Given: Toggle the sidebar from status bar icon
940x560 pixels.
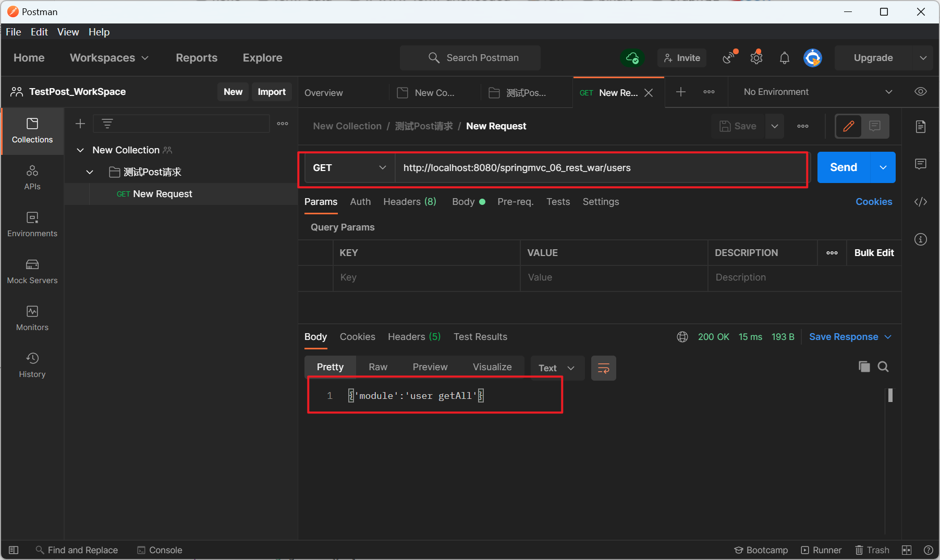Looking at the screenshot, I should coord(14,550).
